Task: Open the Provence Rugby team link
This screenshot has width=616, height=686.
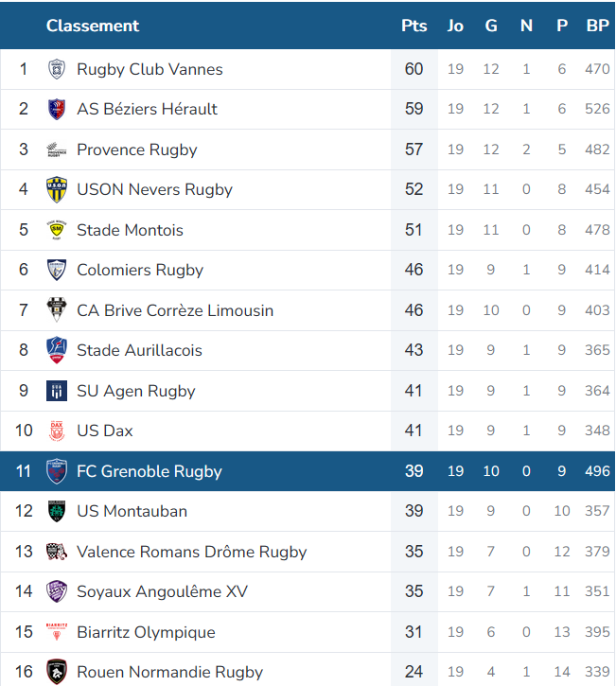Action: click(137, 150)
